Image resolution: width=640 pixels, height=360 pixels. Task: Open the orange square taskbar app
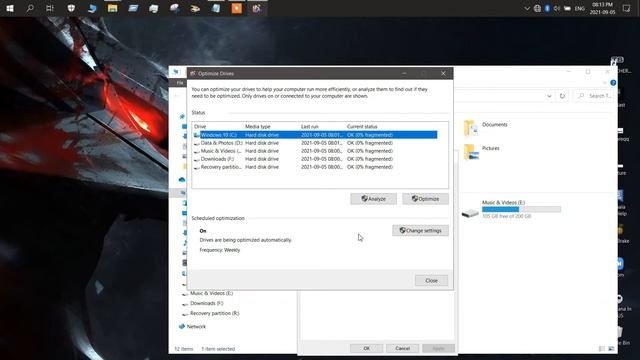(236, 8)
